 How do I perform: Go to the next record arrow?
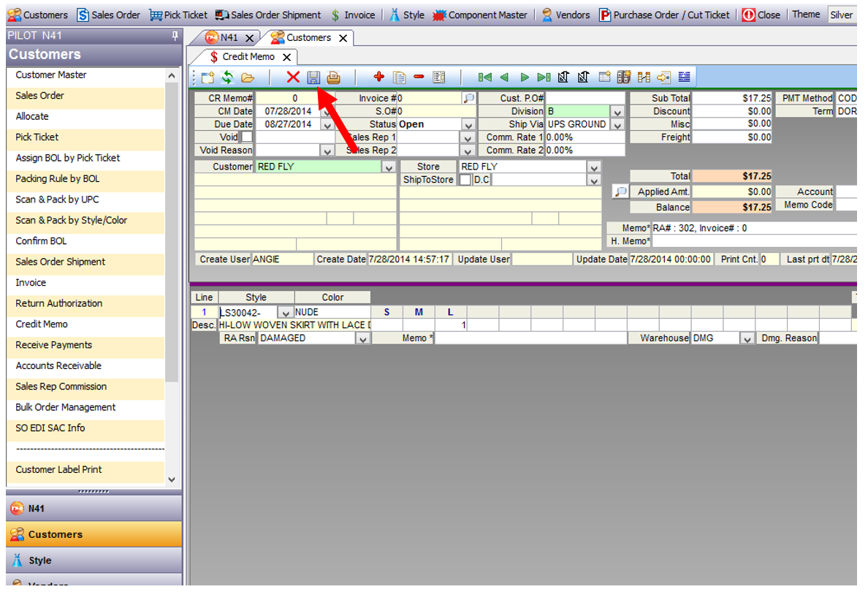click(524, 77)
